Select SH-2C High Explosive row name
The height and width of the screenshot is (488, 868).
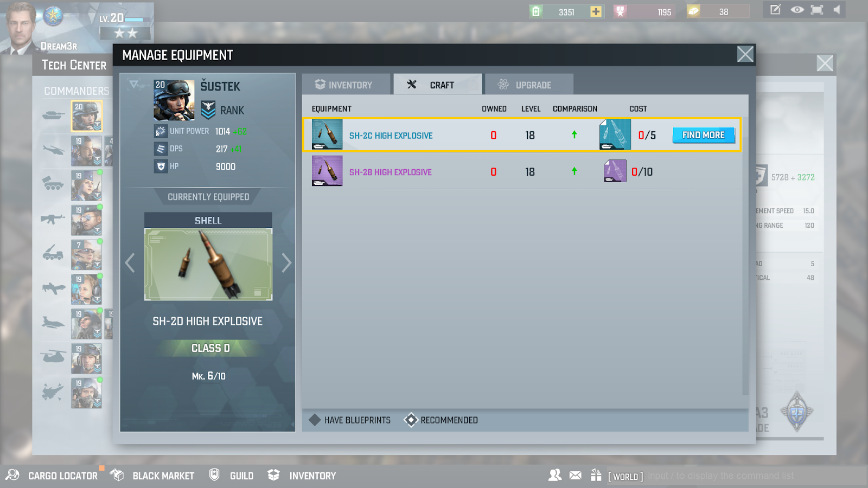pyautogui.click(x=391, y=136)
